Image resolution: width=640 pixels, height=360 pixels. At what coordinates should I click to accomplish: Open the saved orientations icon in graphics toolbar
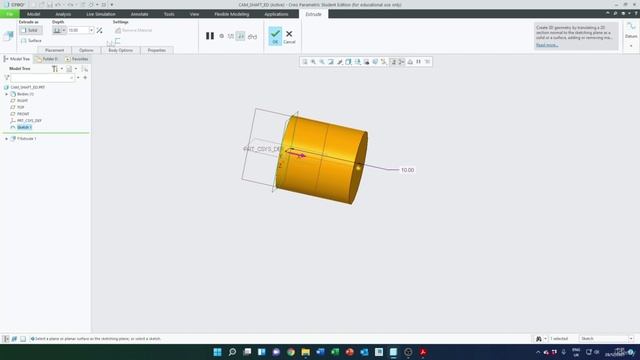(358, 62)
